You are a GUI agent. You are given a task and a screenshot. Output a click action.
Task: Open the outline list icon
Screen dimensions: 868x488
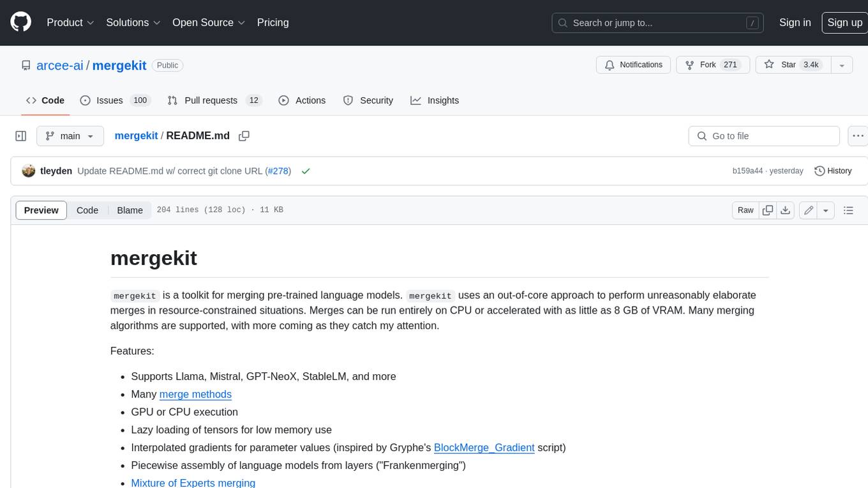(x=848, y=210)
